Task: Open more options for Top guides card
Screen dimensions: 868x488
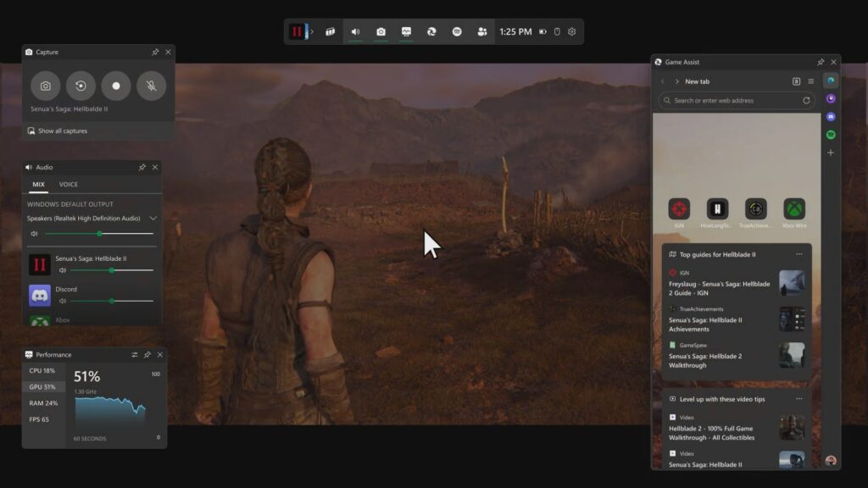Action: (x=798, y=254)
